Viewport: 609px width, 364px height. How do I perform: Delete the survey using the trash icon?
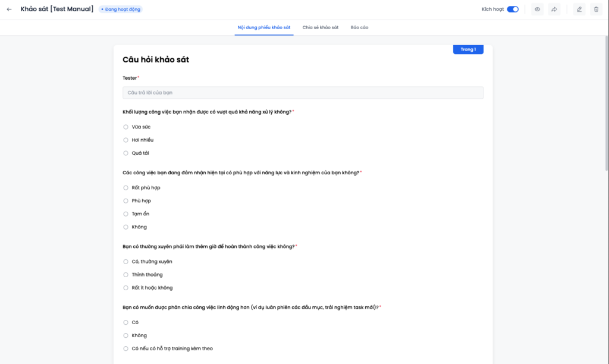pyautogui.click(x=596, y=10)
